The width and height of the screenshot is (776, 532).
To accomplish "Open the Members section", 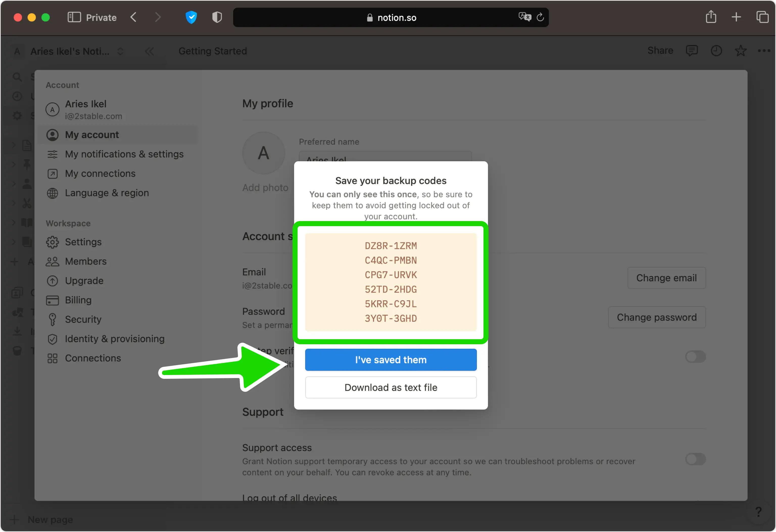I will (118, 261).
